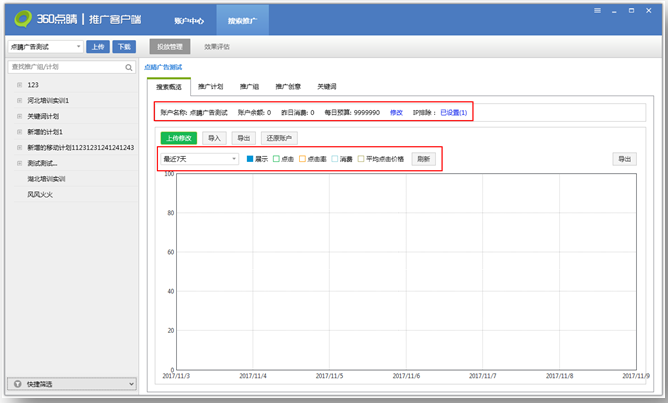The height and width of the screenshot is (403, 668).
Task: Click the 已设置(1) IP exclusion link
Action: tap(453, 112)
